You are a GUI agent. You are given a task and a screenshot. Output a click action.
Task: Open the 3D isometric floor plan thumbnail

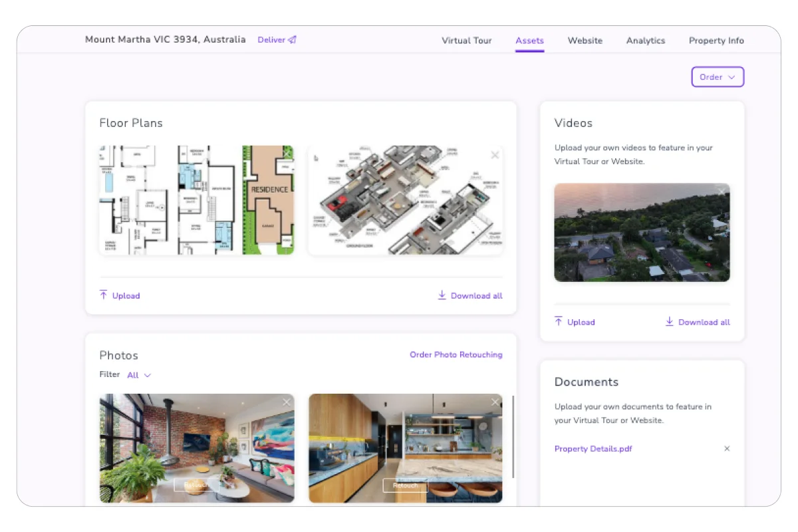(406, 200)
